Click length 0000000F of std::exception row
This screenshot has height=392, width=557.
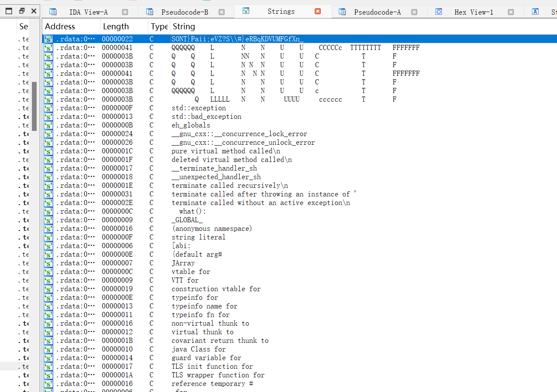click(x=117, y=108)
